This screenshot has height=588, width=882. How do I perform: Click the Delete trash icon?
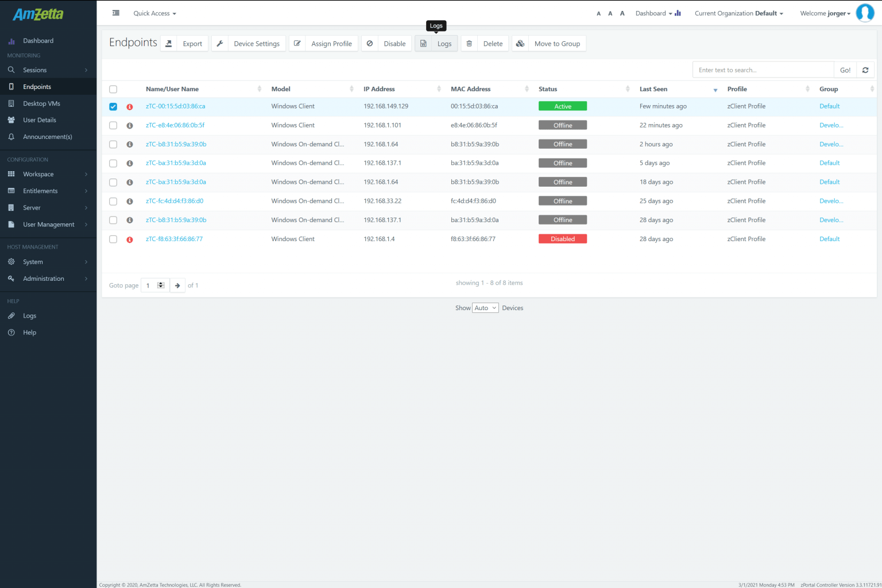(469, 43)
